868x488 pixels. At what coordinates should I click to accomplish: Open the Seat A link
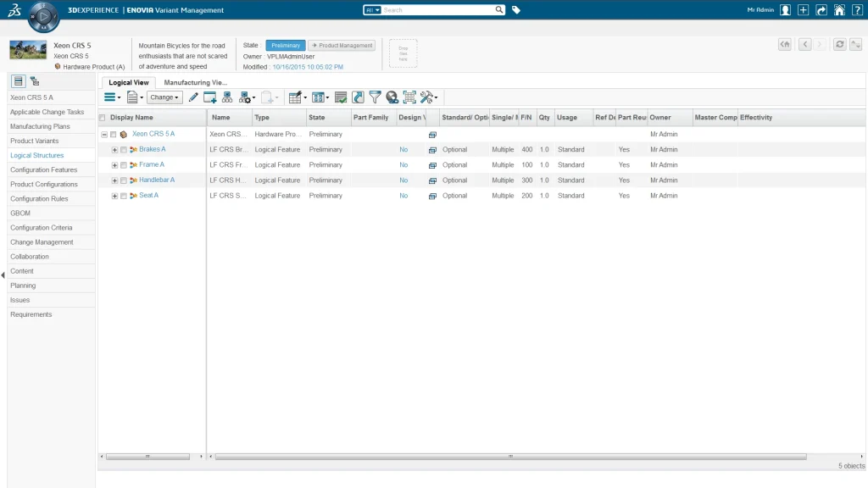click(x=148, y=196)
